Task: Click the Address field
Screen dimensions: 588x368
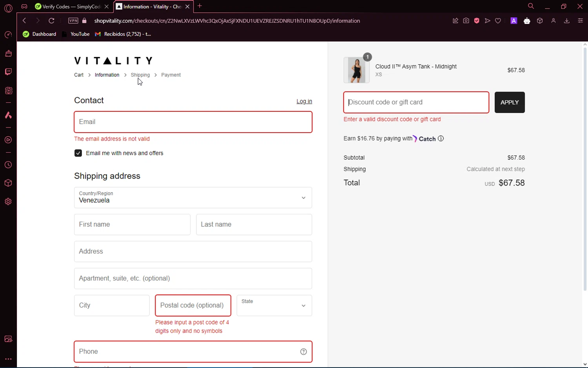Action: 193,251
